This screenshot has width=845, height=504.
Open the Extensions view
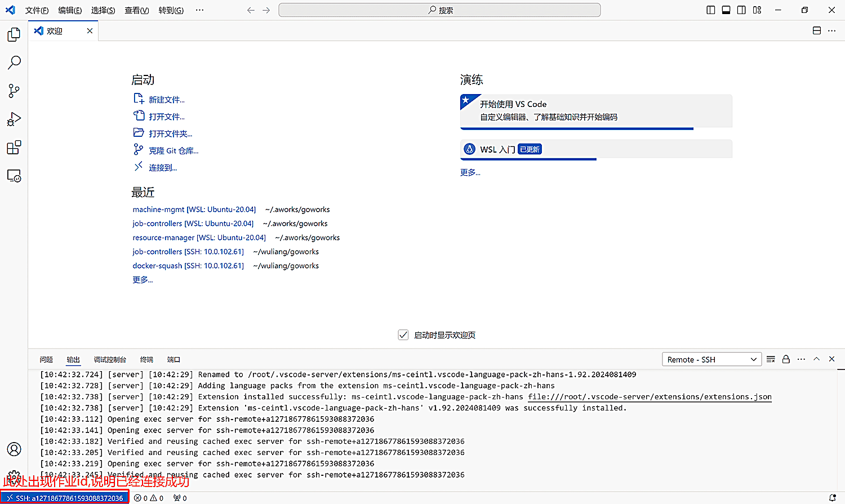pos(14,148)
